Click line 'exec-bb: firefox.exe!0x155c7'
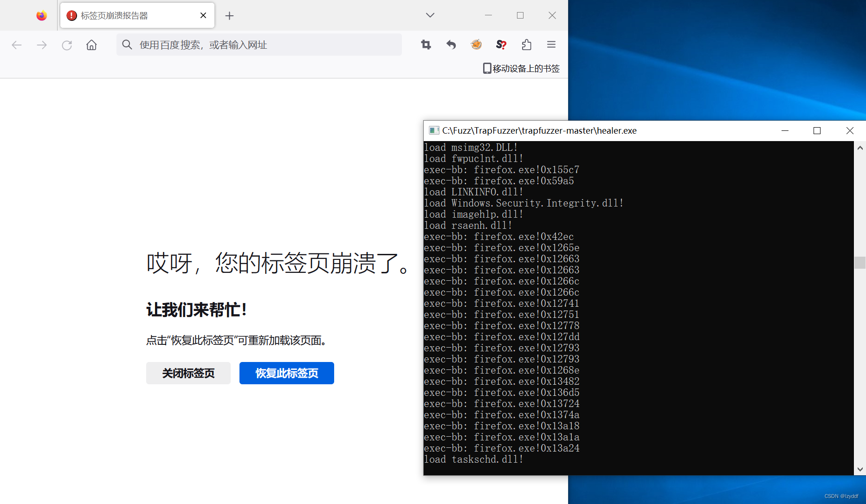This screenshot has width=866, height=504. [502, 170]
